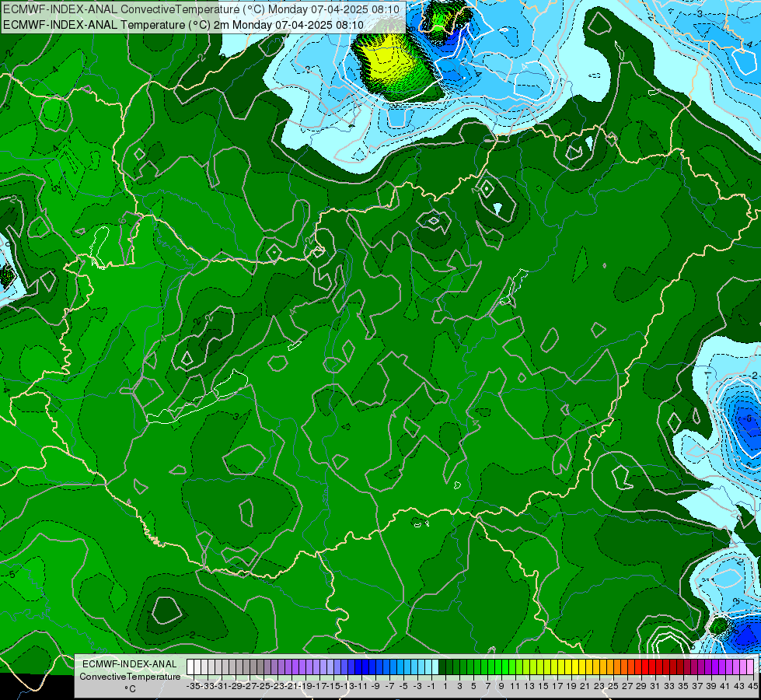The image size is (761, 700).
Task: Click the legend value label 21
Action: click(585, 686)
